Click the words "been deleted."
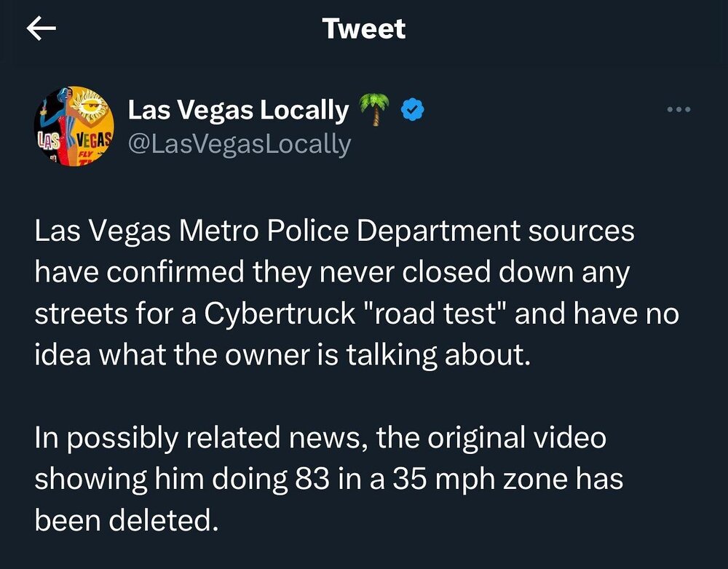The image size is (728, 569). [x=127, y=520]
